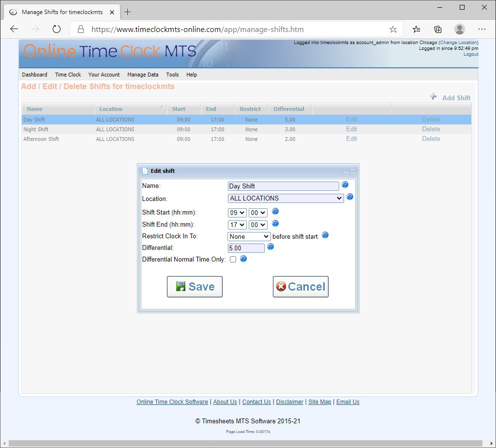Open the Shift End minute dropdown
This screenshot has height=448, width=496.
pyautogui.click(x=258, y=225)
